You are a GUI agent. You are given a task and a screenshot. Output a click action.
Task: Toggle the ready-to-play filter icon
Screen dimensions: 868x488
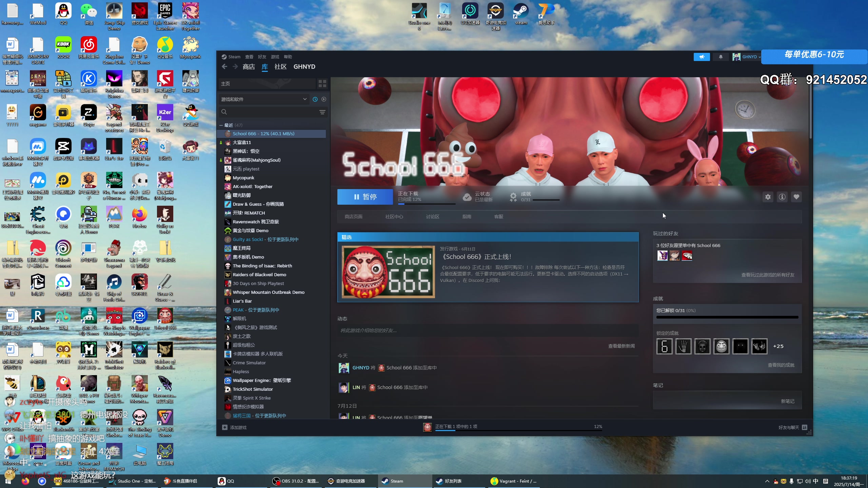(324, 99)
